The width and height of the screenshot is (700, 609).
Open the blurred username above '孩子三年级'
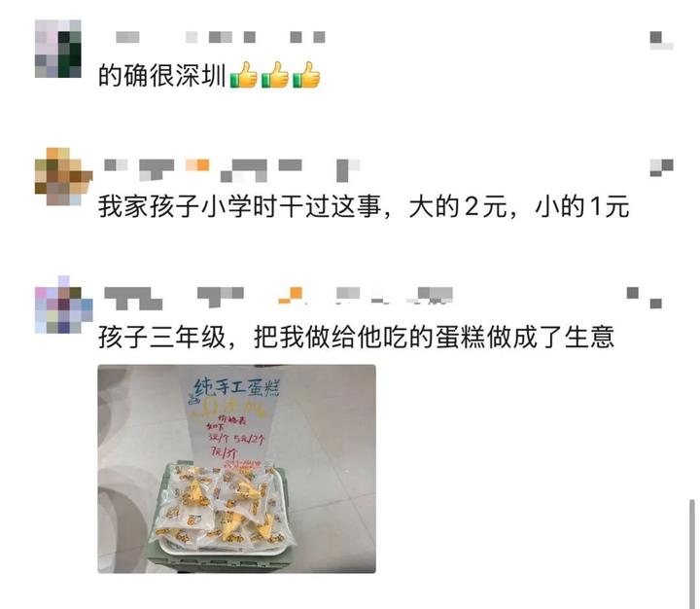[x=279, y=298]
